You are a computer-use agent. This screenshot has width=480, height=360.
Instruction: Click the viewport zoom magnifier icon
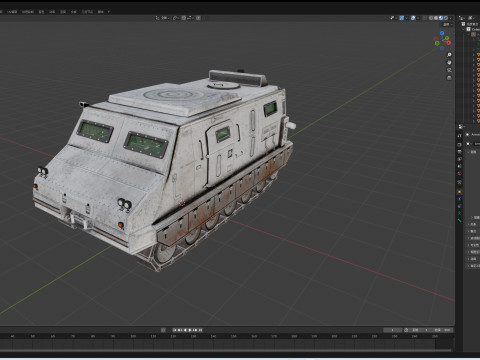[449, 55]
